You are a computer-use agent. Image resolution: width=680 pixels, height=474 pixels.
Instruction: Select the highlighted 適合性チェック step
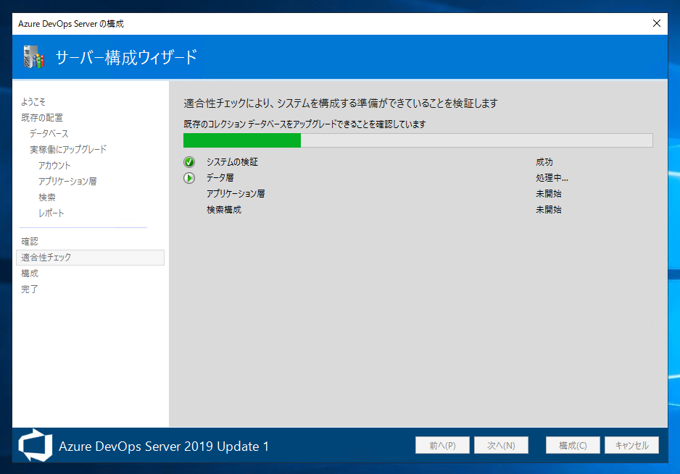(x=90, y=257)
